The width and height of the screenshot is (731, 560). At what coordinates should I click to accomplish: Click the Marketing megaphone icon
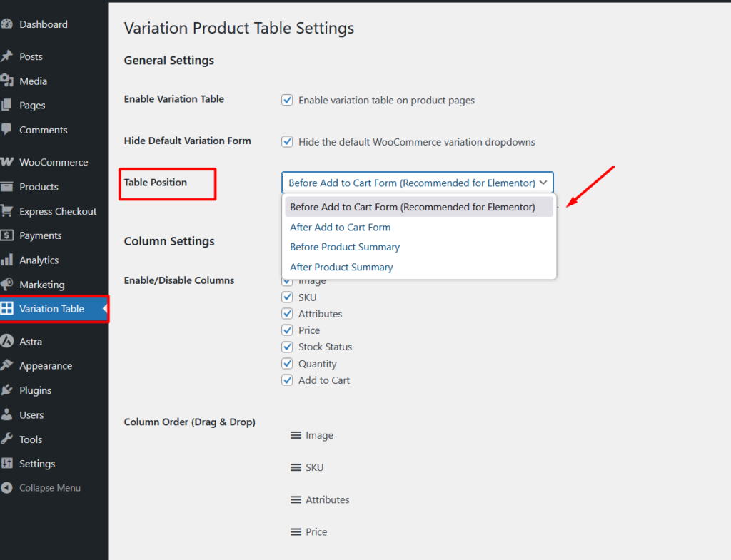(x=6, y=285)
